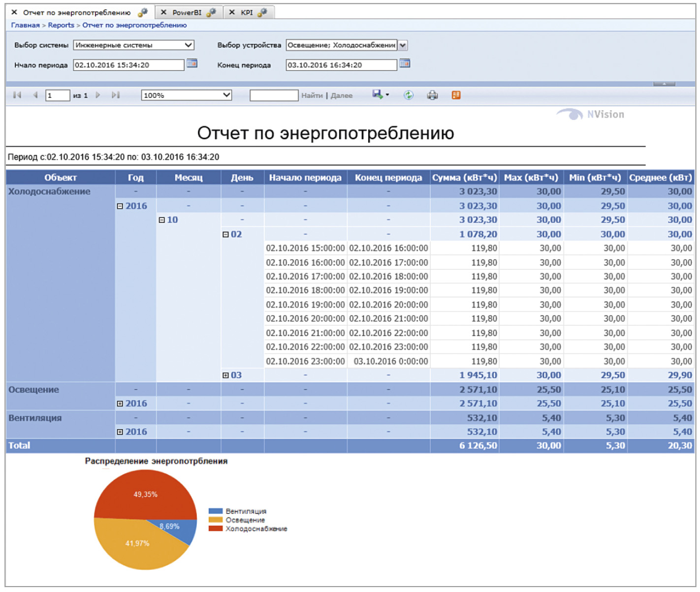The width and height of the screenshot is (700, 592).
Task: Click the Сумма (кВт*ч) column header
Action: pos(464,178)
